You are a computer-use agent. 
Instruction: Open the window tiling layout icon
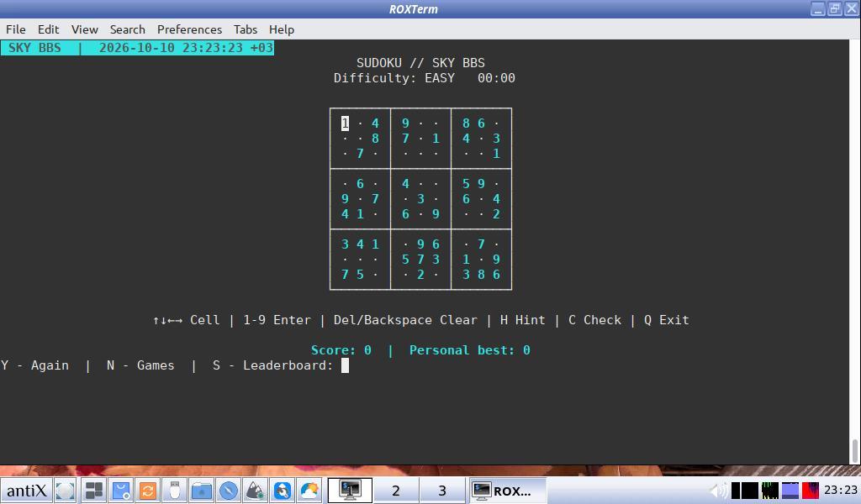pyautogui.click(x=94, y=491)
